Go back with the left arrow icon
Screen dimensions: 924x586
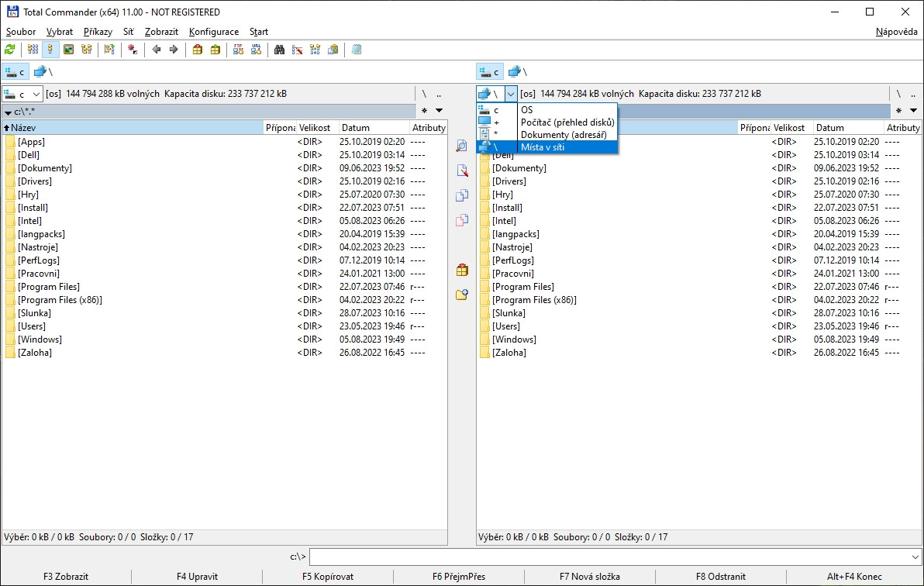156,50
